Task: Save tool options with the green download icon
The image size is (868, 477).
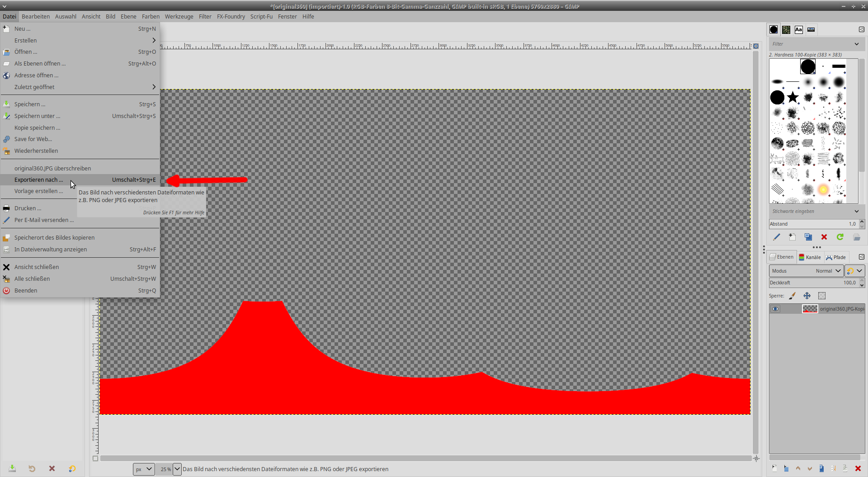Action: click(x=12, y=468)
